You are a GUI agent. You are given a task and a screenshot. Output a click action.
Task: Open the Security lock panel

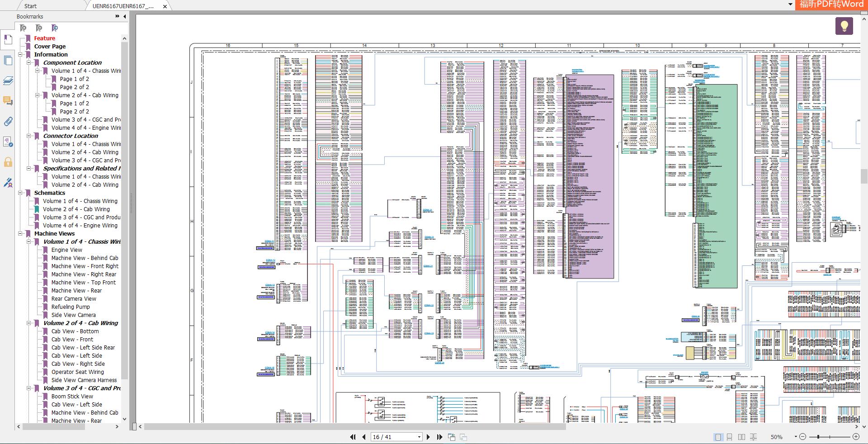8,162
